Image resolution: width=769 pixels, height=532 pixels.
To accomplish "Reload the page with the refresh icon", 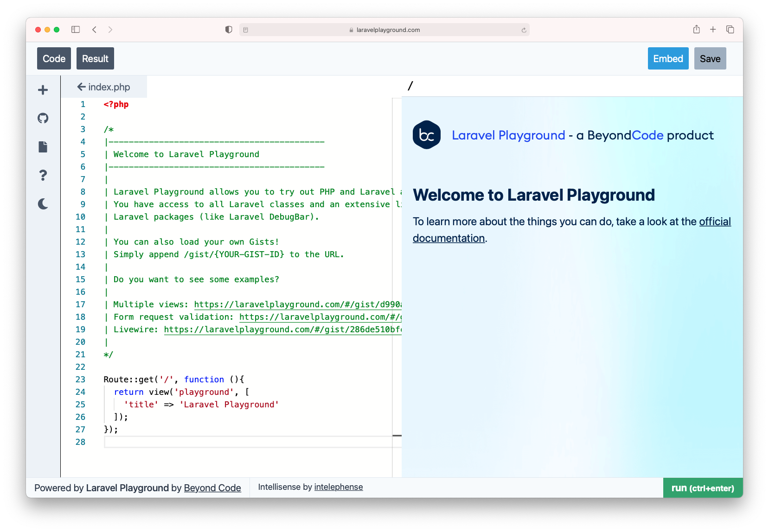I will [524, 30].
